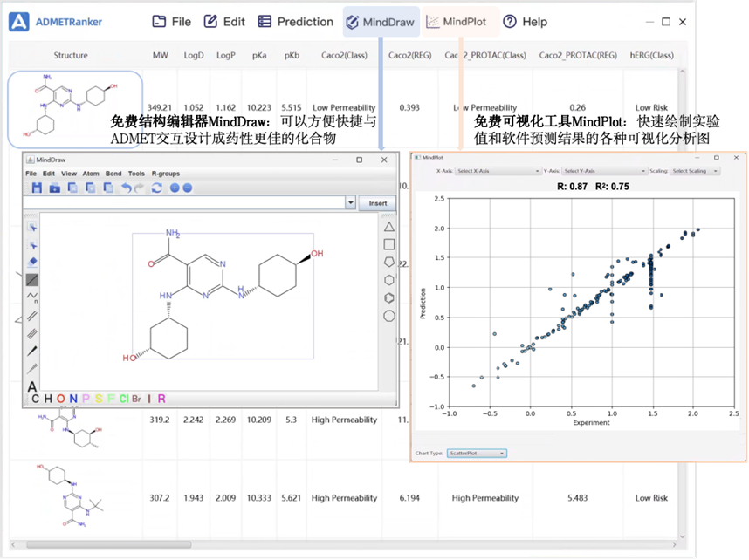
Task: Select the sulfur S atom button
Action: pos(99,399)
